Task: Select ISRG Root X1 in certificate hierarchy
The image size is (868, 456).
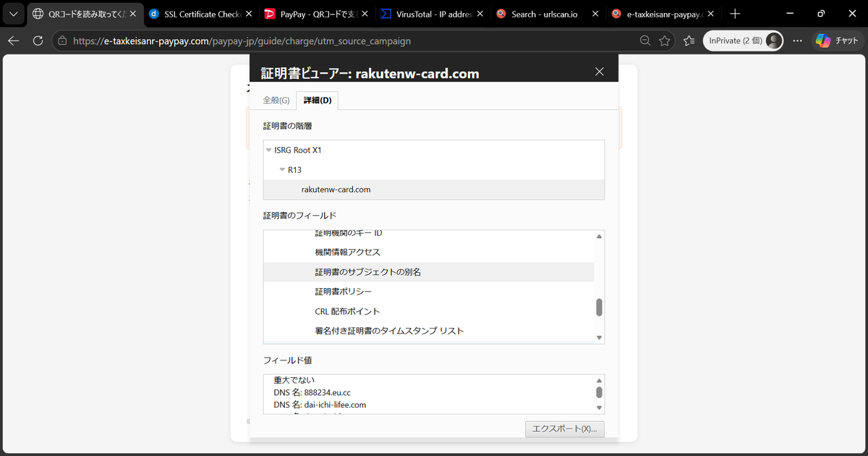Action: (x=297, y=151)
